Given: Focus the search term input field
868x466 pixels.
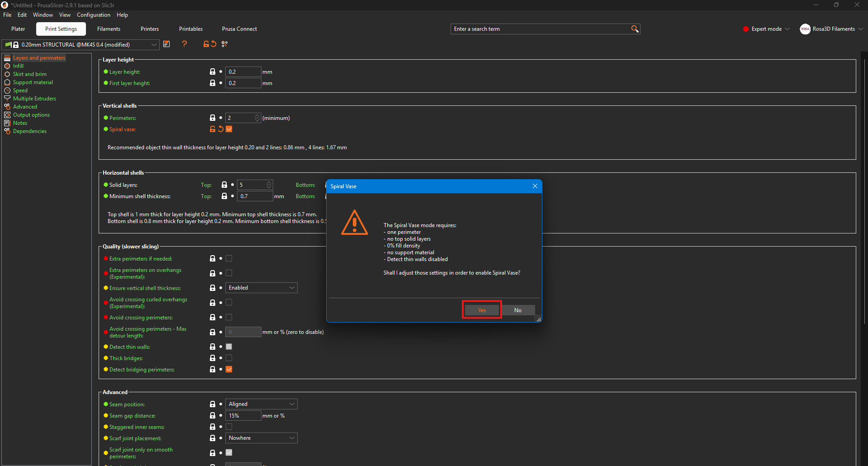Looking at the screenshot, I should 541,29.
